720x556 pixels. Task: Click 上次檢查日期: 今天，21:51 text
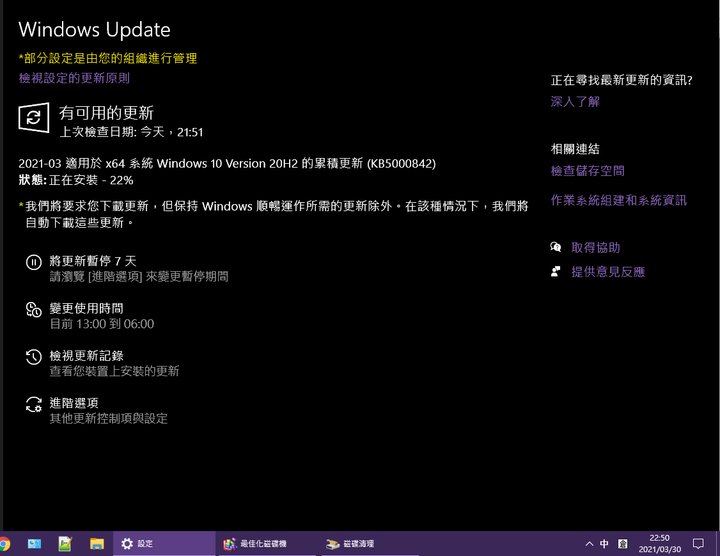tap(131, 132)
